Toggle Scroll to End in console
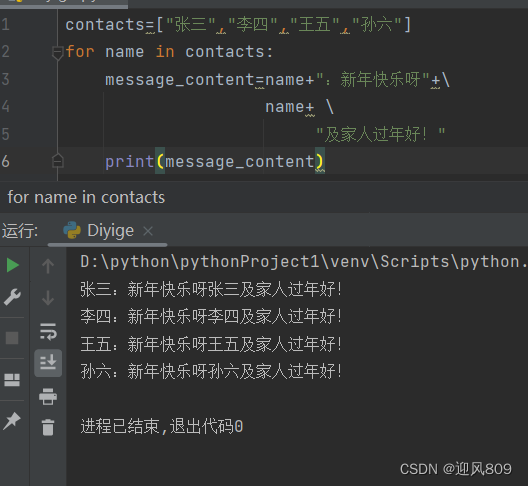 [48, 363]
